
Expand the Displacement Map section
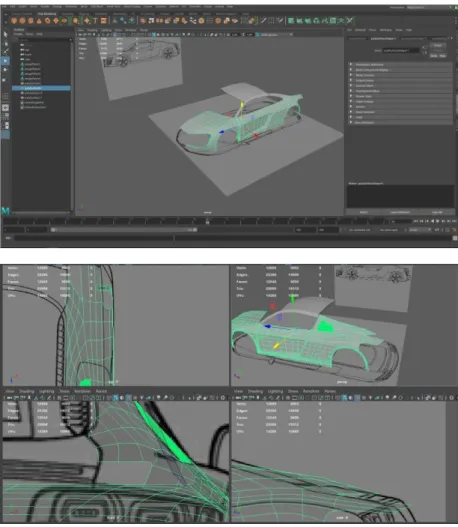click(x=400, y=91)
